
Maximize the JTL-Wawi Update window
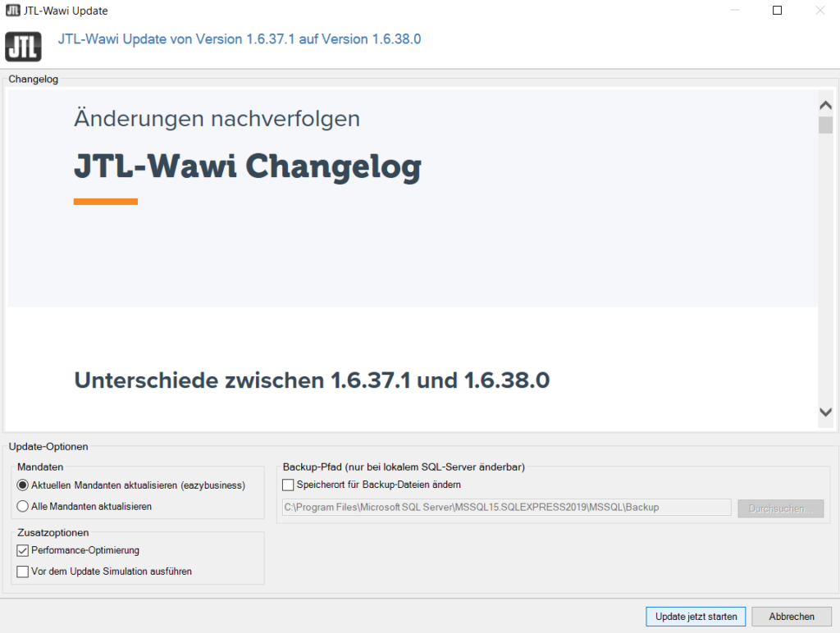point(777,10)
